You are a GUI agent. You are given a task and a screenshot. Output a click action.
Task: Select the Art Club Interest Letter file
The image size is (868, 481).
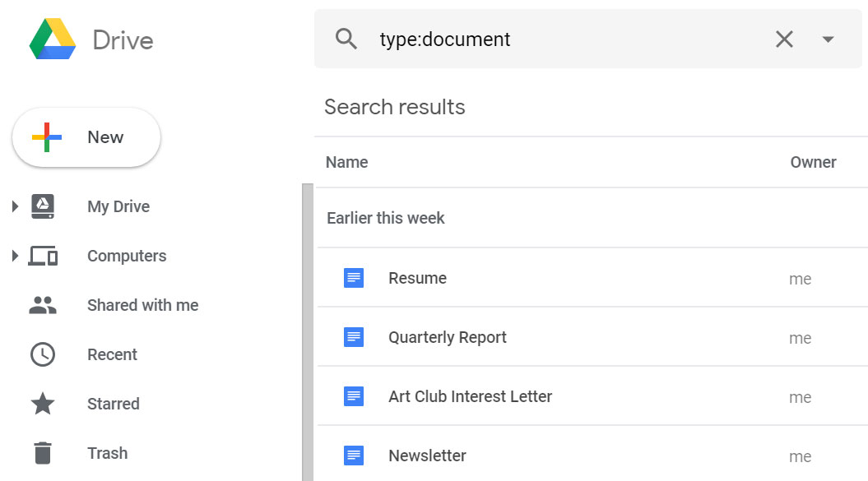click(470, 396)
